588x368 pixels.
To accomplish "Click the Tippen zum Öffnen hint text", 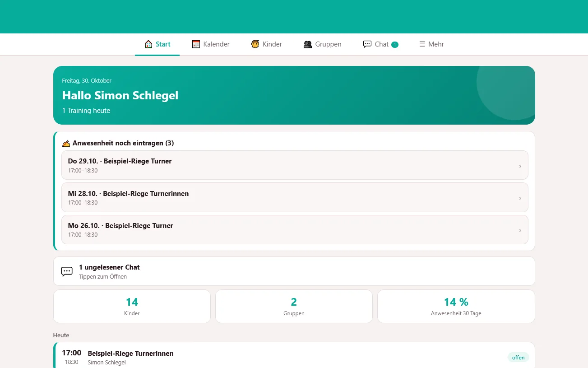I will [x=103, y=277].
